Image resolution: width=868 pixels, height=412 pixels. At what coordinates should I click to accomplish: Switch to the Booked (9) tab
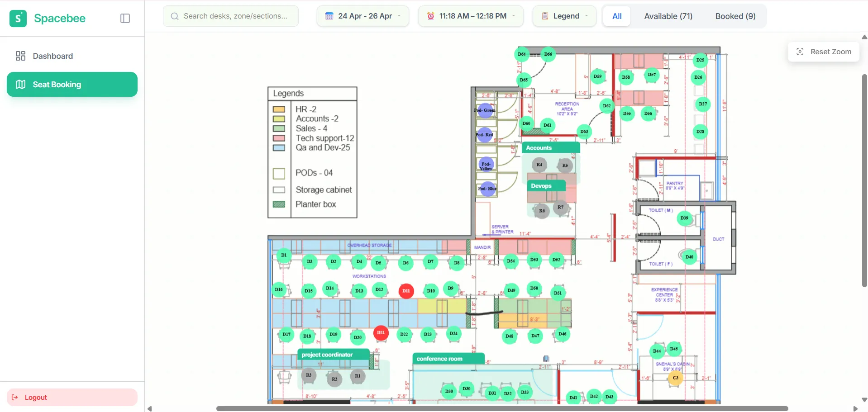tap(735, 16)
